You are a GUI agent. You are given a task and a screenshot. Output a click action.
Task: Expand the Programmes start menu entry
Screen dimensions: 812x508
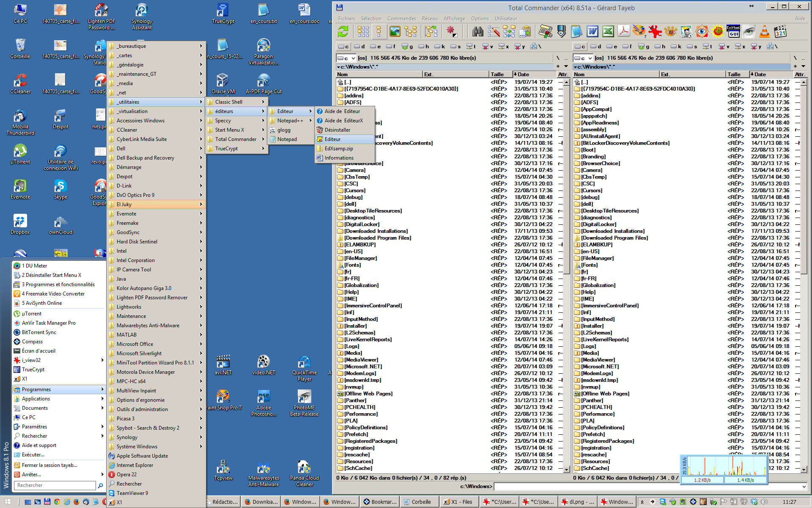(59, 389)
